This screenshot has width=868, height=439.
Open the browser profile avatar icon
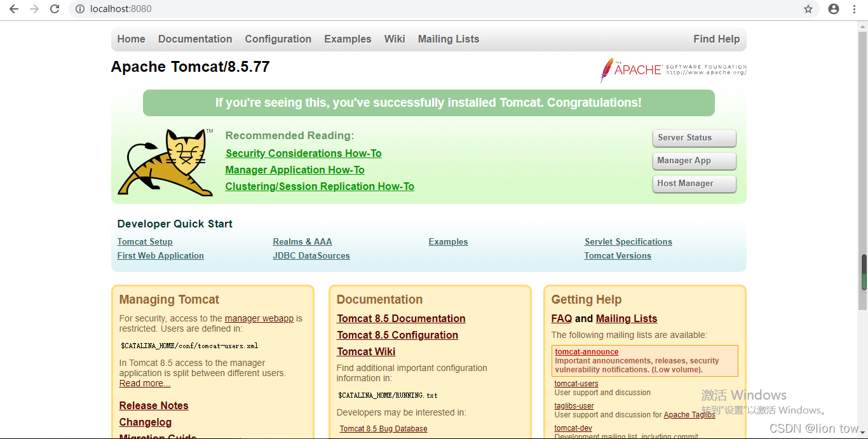pyautogui.click(x=834, y=9)
